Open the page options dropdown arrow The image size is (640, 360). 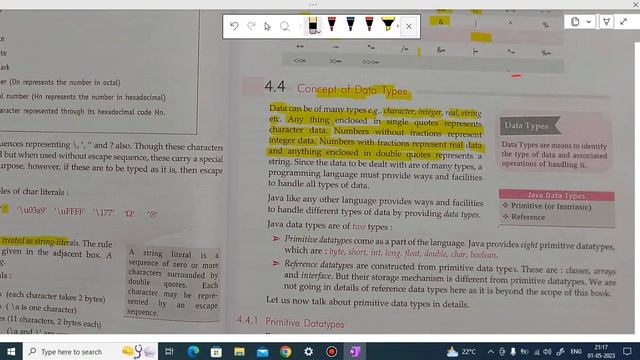589,22
